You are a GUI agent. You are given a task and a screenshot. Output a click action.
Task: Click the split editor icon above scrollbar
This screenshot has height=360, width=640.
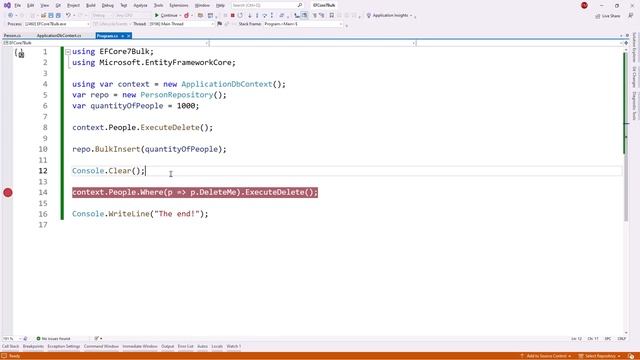coord(626,43)
